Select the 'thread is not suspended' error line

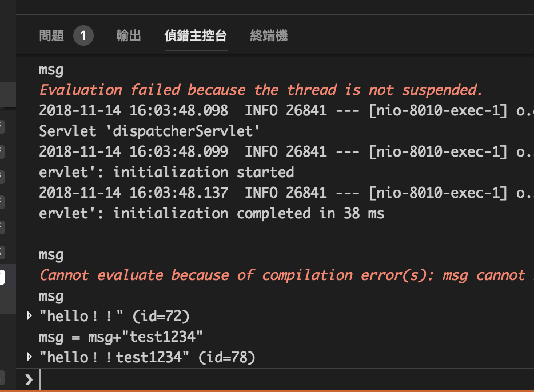(x=261, y=90)
